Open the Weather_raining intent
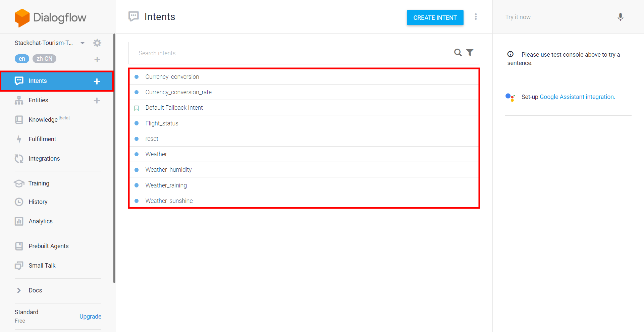 pos(304,185)
